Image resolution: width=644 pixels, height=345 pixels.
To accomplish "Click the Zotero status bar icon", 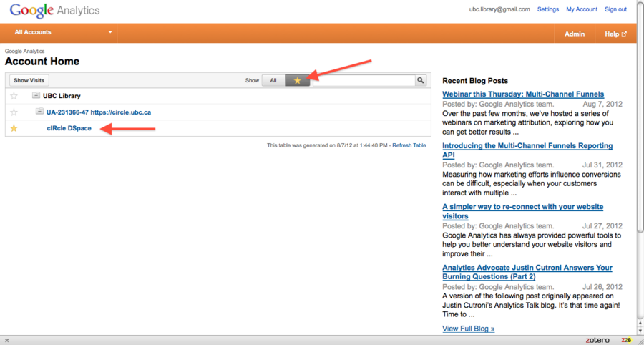I will 595,339.
